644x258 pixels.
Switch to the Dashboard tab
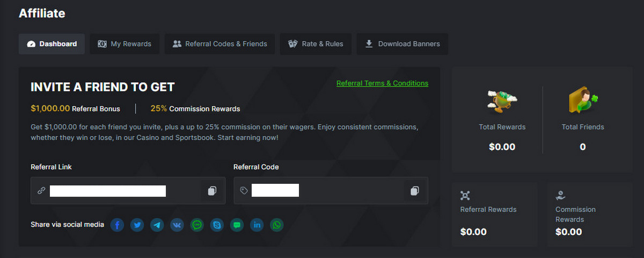(x=52, y=44)
